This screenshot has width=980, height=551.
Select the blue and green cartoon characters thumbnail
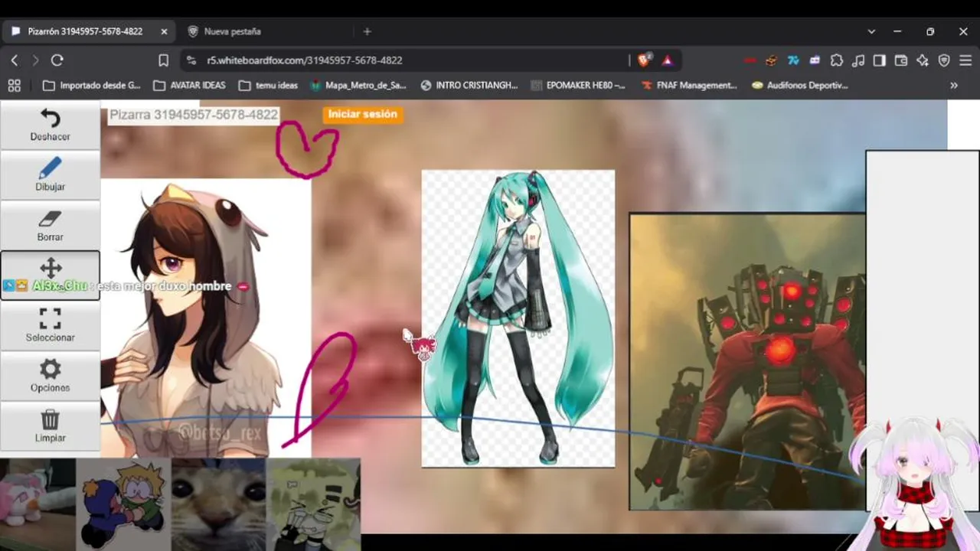point(123,504)
